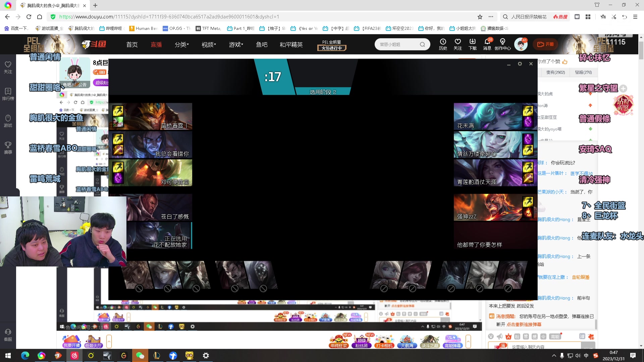This screenshot has width=644, height=362.
Task: Switch to the 钻粉(276) tab
Action: (x=584, y=72)
